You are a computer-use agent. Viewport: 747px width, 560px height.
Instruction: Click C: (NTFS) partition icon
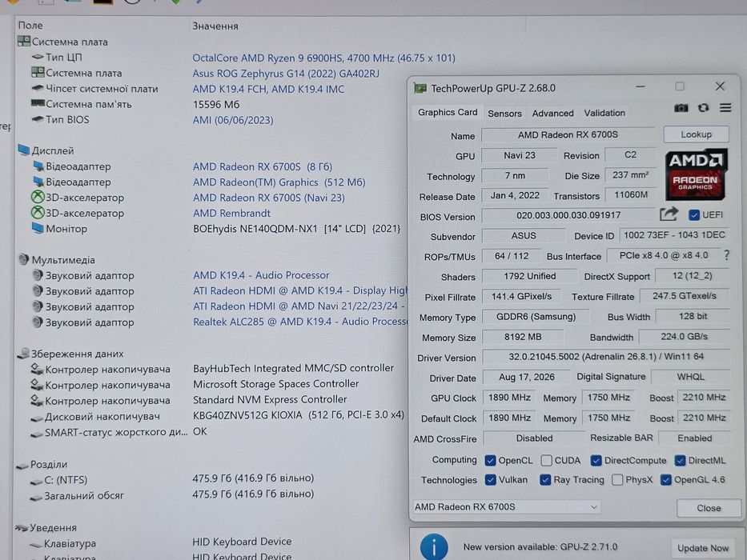[36, 481]
